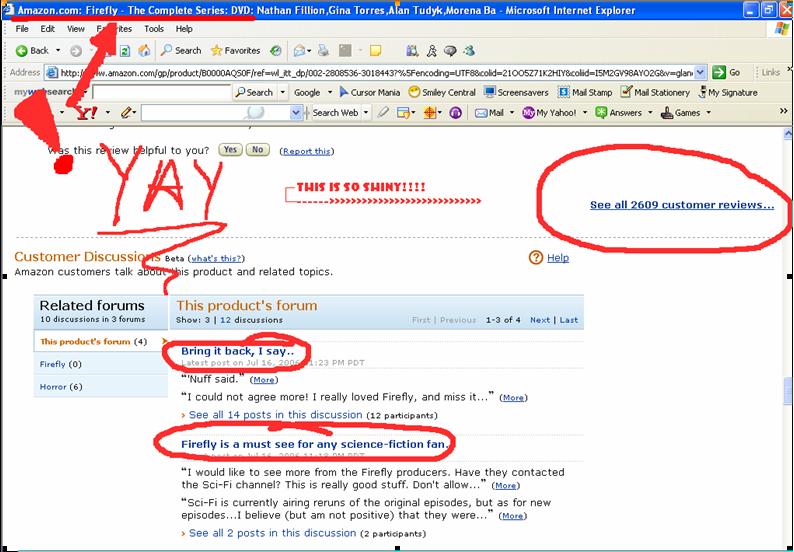Open the IE Search pane
Viewport: 794px width, 552px height.
(x=181, y=51)
